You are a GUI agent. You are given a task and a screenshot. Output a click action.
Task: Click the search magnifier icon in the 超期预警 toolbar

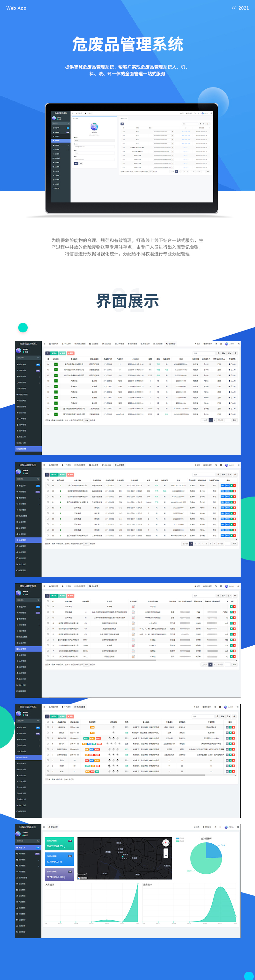[x=235, y=353]
